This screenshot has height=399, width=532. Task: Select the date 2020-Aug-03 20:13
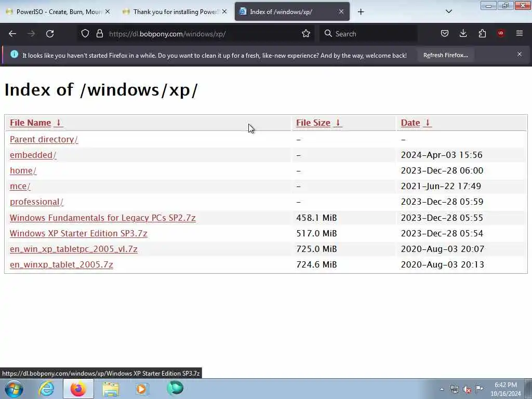tap(442, 264)
